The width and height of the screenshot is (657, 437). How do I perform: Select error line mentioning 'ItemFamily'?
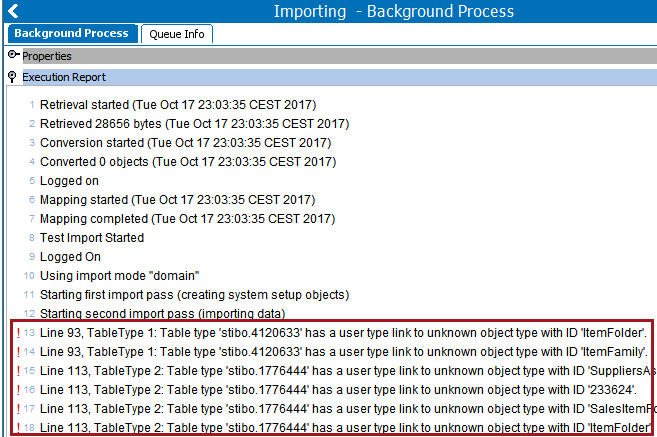pyautogui.click(x=344, y=352)
